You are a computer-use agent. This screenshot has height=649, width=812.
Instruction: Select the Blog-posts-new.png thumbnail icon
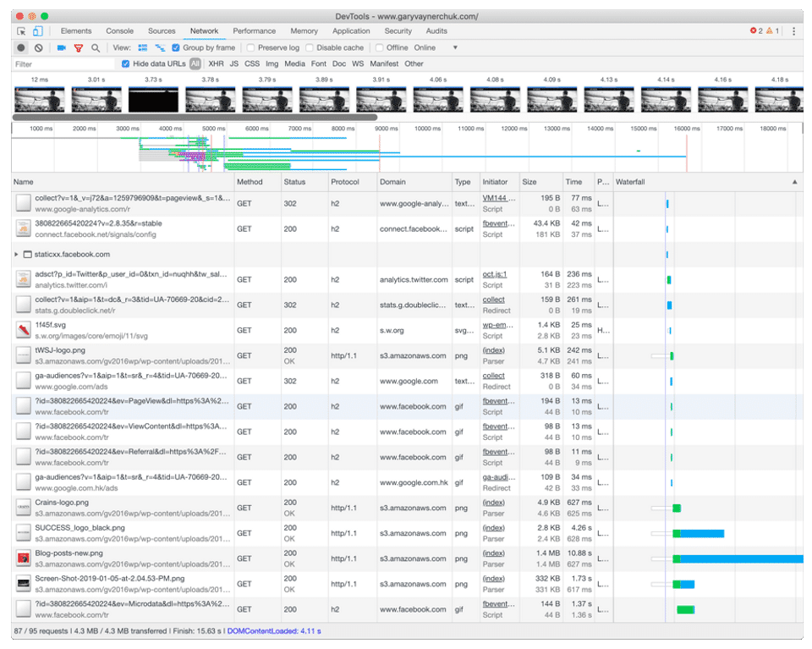pos(23,558)
